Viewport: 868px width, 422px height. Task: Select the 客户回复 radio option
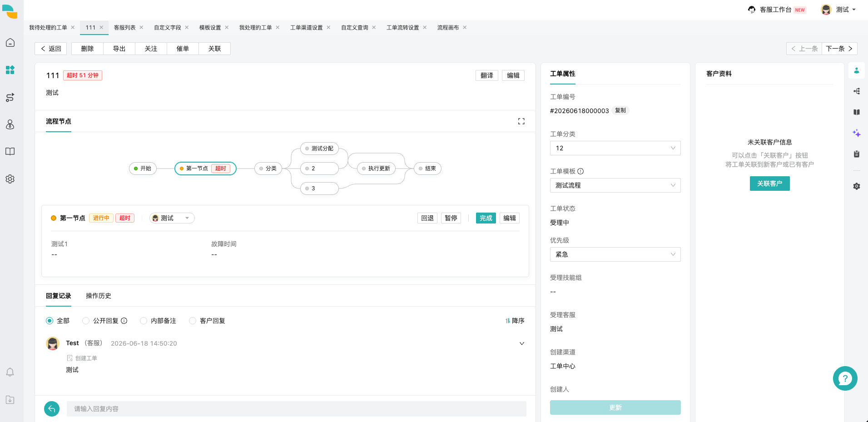(193, 321)
